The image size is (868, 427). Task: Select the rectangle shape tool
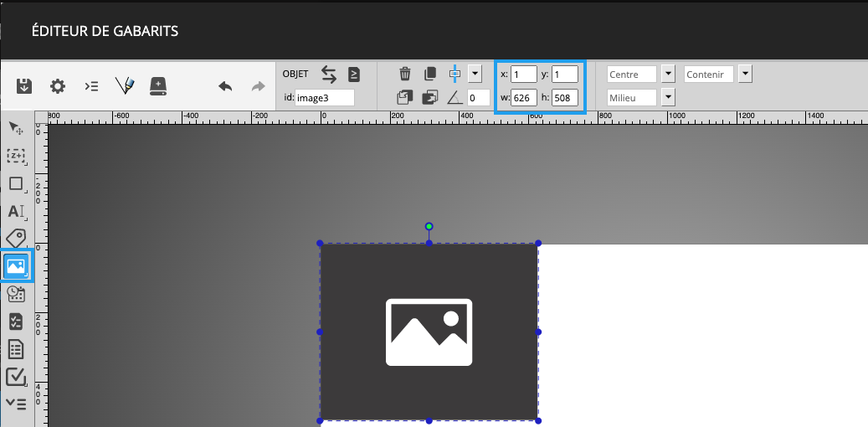pos(16,184)
